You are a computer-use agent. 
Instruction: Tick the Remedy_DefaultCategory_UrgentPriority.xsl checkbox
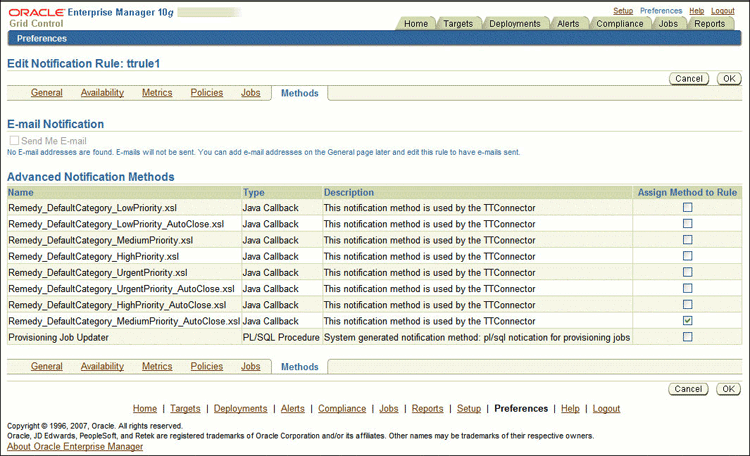[x=687, y=272]
